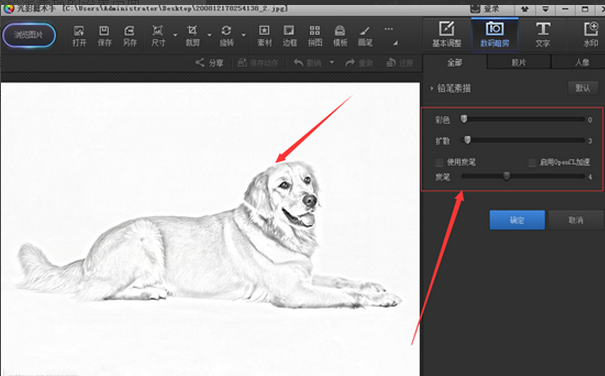
Task: Select the 胶片 film subtab
Action: [x=519, y=62]
